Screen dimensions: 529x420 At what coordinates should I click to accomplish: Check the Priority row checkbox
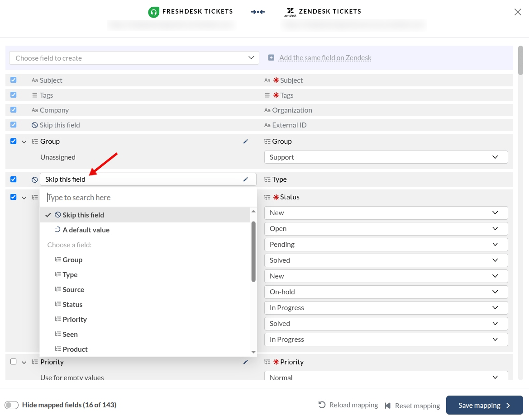point(14,362)
